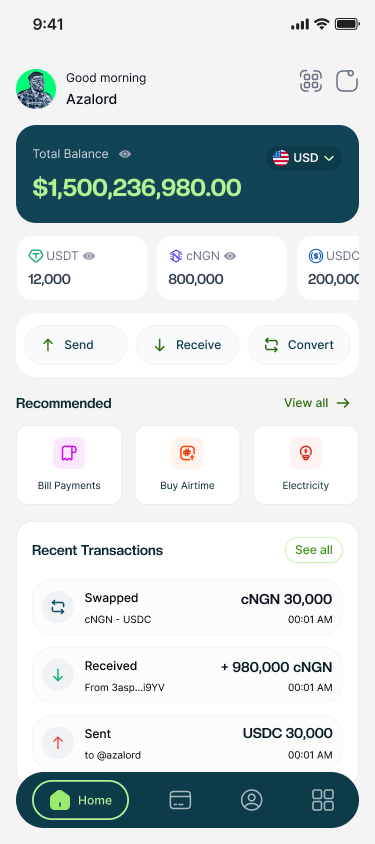Viewport: 375px width, 844px height.
Task: Expand the USD currency dropdown
Action: click(304, 158)
